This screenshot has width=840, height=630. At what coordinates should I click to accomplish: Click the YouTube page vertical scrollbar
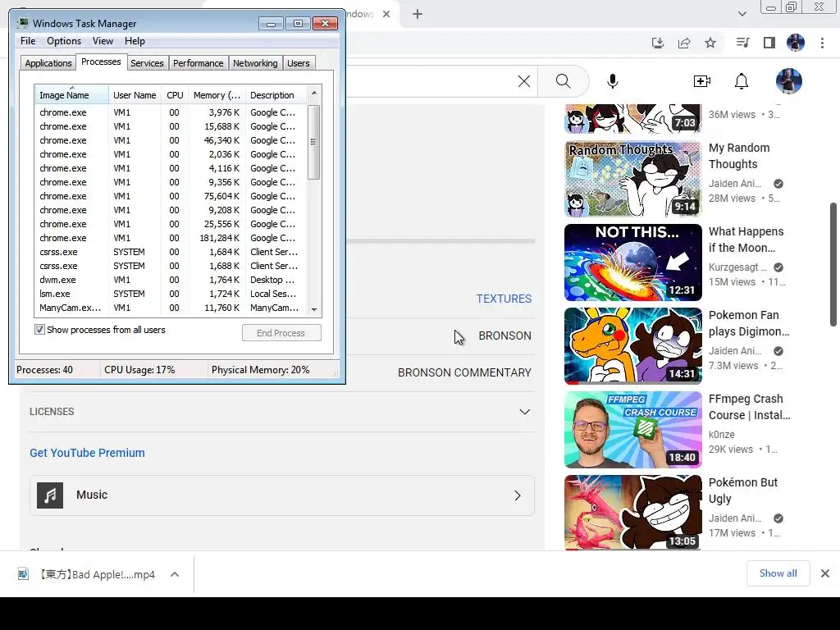[833, 264]
